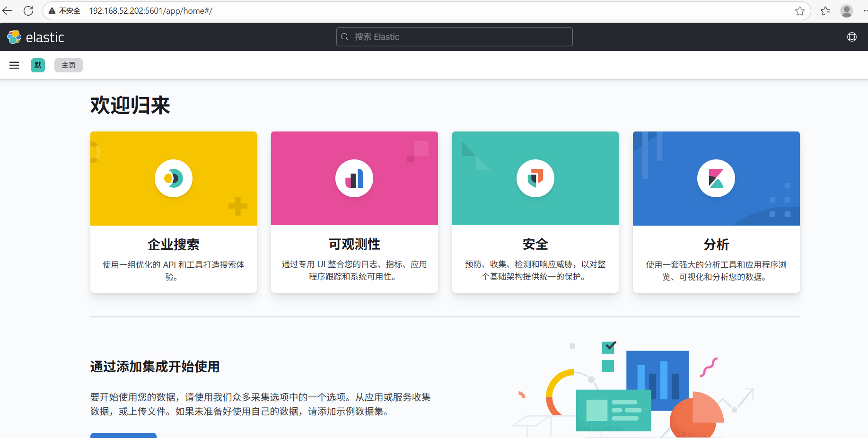Go back in browser history
Viewport: 868px width, 438px height.
(x=7, y=10)
